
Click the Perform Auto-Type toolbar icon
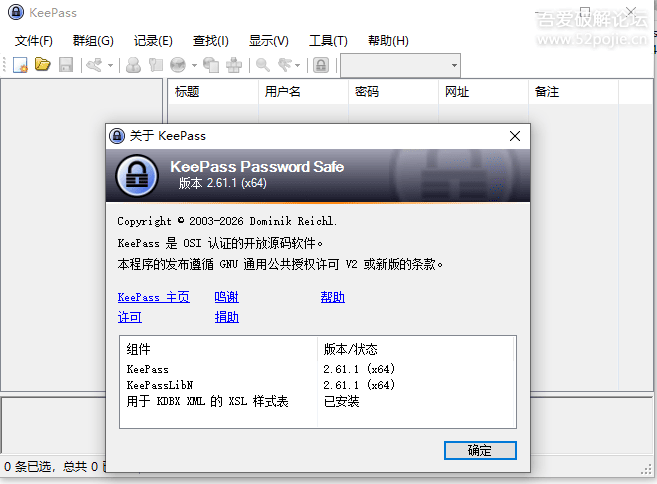(234, 65)
